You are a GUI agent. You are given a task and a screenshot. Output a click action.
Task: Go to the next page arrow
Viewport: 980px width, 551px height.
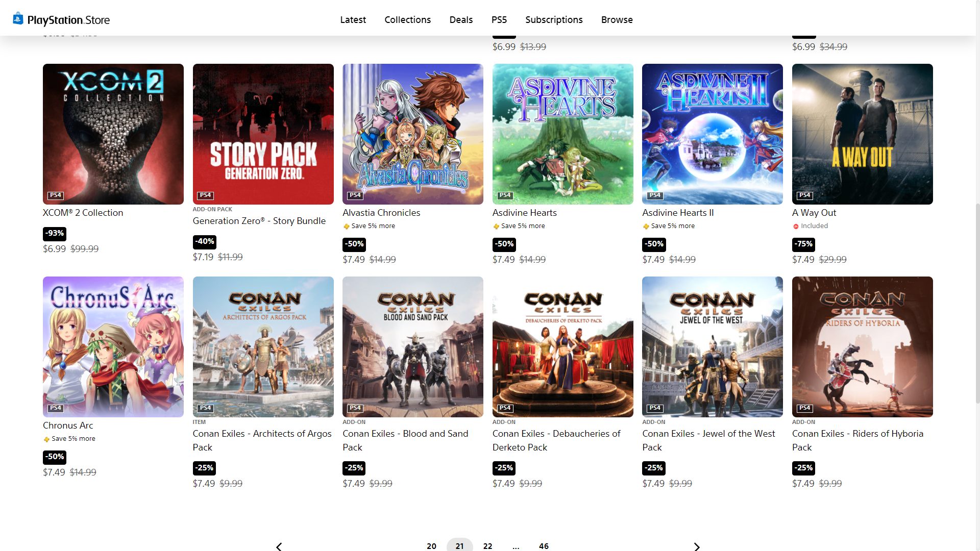coord(697,546)
